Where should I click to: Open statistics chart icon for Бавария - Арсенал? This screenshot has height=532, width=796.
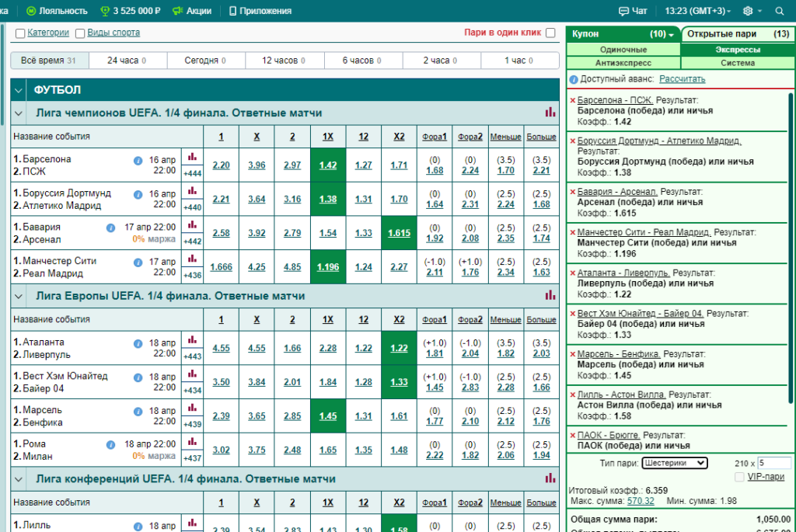coord(192,225)
